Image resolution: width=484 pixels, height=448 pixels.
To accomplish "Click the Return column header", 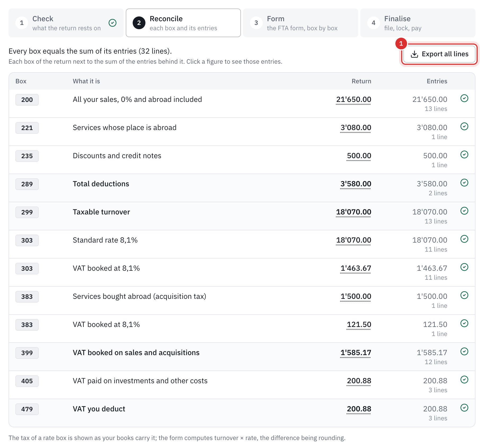I will coord(361,81).
